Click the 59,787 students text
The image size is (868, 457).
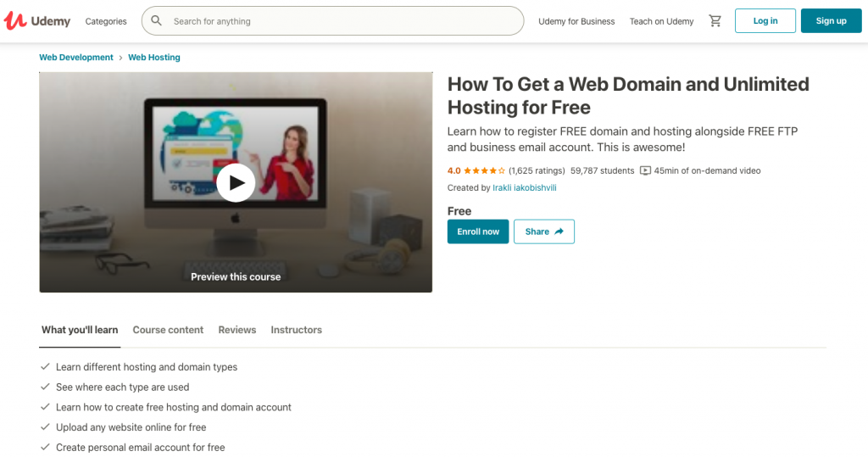click(603, 170)
